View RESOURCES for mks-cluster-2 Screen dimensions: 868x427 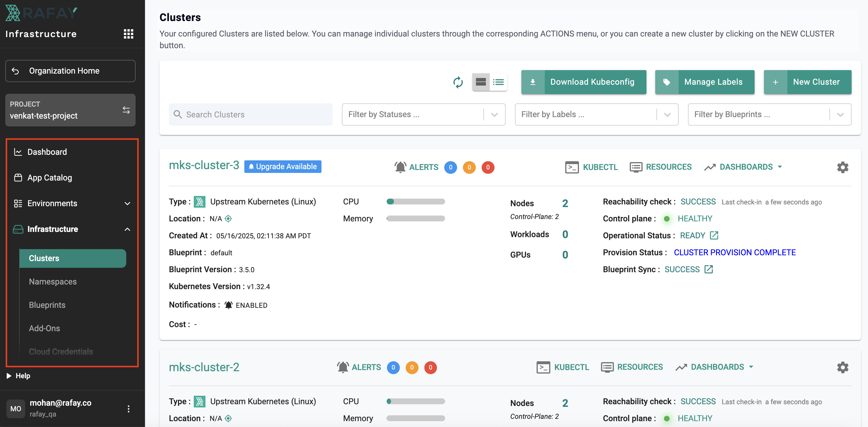click(x=632, y=367)
